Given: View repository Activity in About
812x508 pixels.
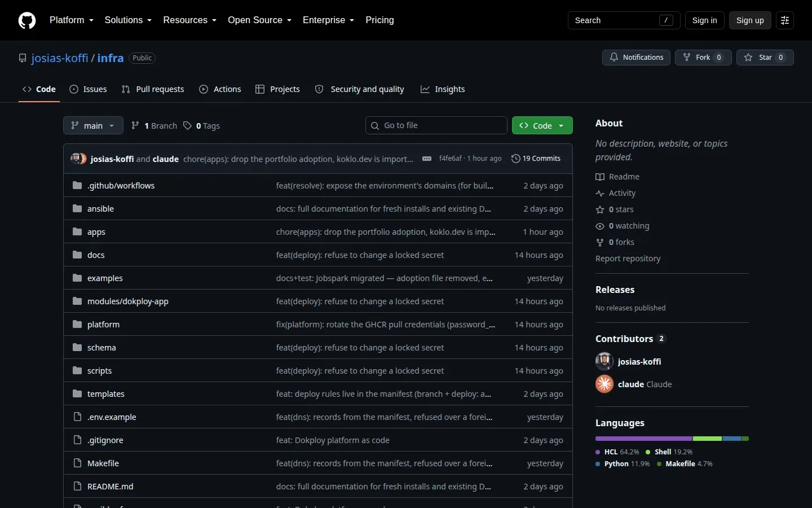Looking at the screenshot, I should point(616,193).
